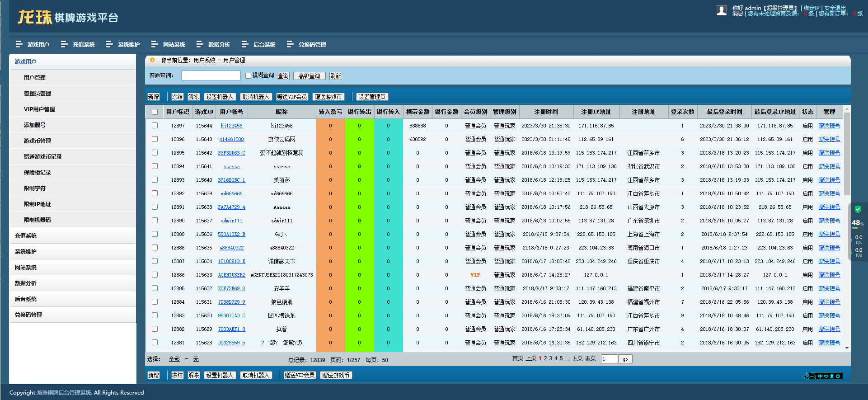Check the row for user admin111
The width and height of the screenshot is (868, 400).
pyautogui.click(x=155, y=220)
